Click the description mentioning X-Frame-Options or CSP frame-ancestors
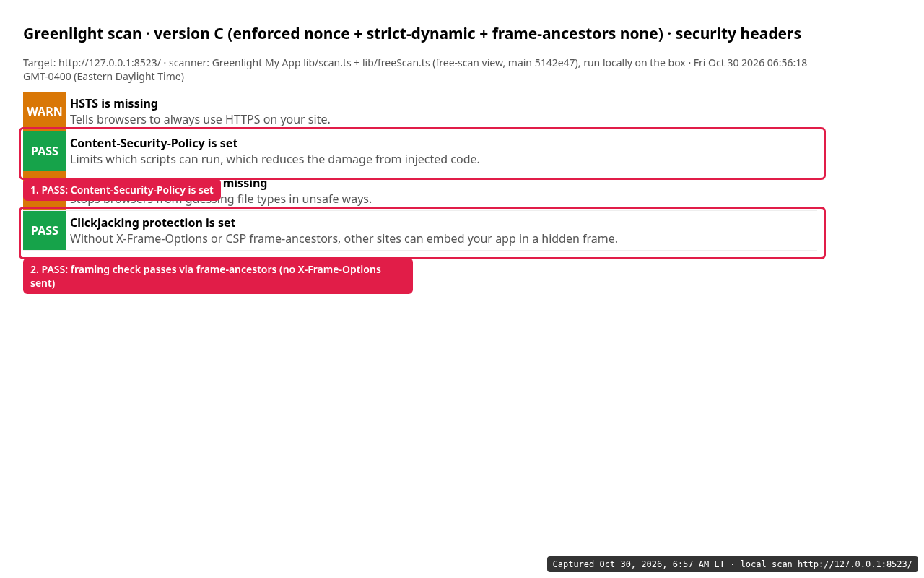The height and width of the screenshot is (578, 924). click(x=344, y=238)
